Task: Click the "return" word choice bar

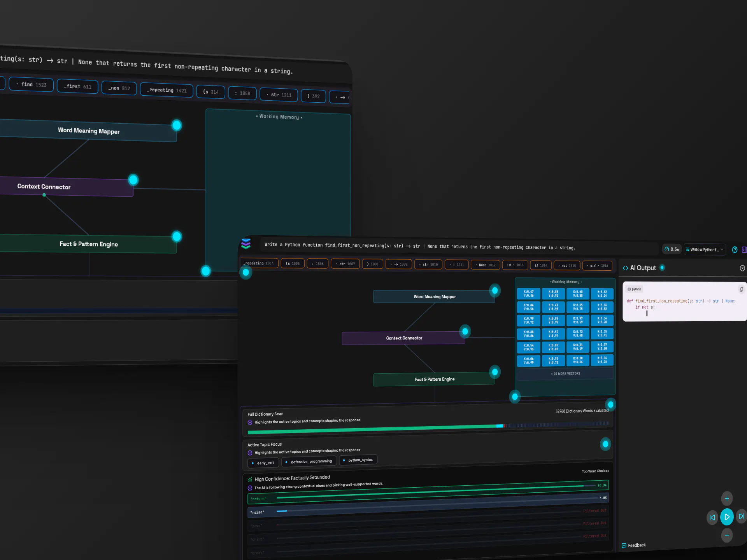Action: (428, 492)
